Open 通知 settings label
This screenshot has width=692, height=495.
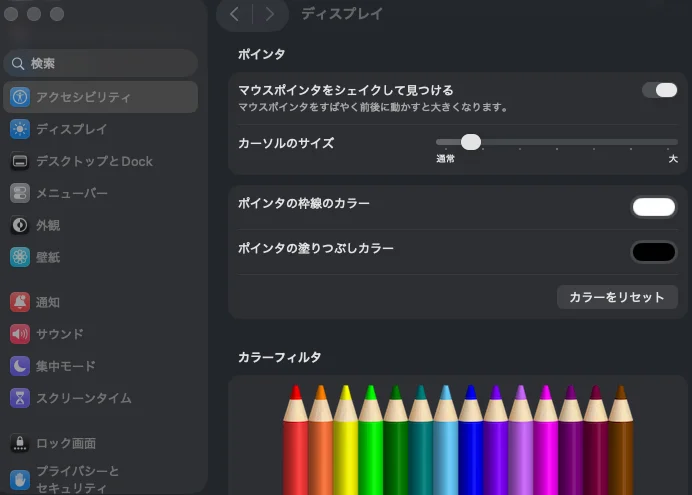pos(48,302)
